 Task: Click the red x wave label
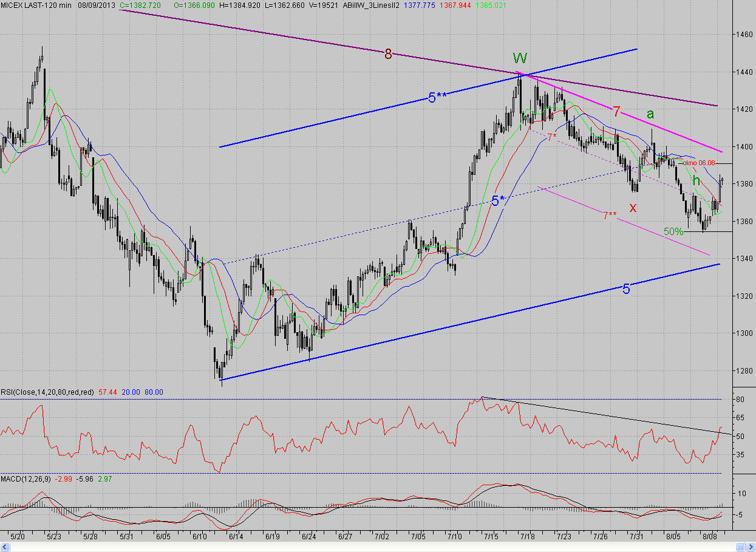(633, 207)
